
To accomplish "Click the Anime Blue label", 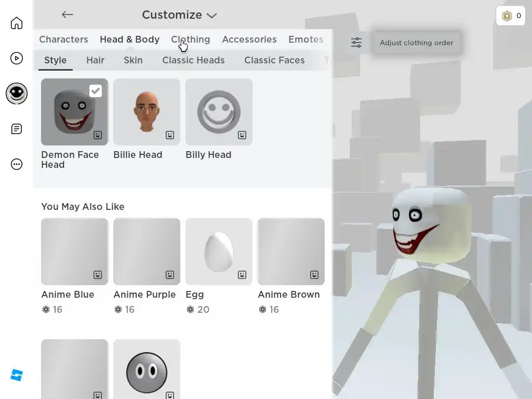I will point(68,295).
